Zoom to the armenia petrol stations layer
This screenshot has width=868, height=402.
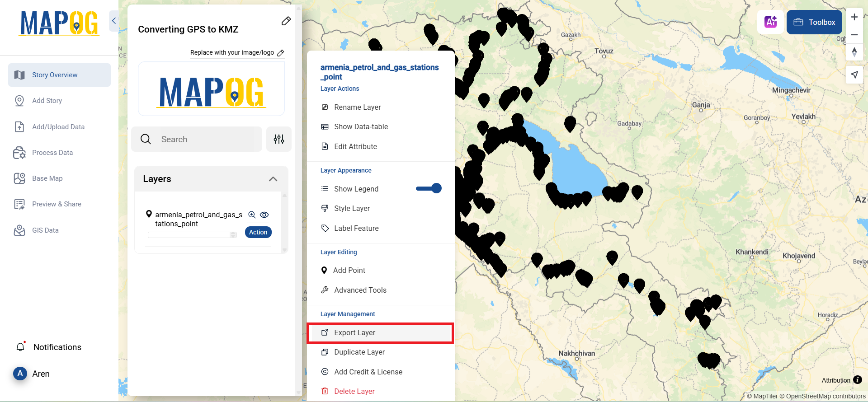pos(252,215)
